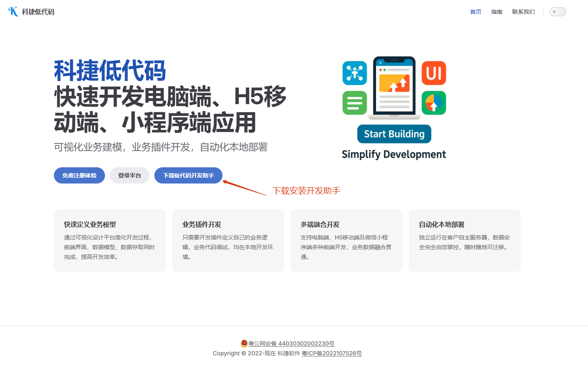Click the blue K logo icon
The image size is (588, 365).
[13, 12]
